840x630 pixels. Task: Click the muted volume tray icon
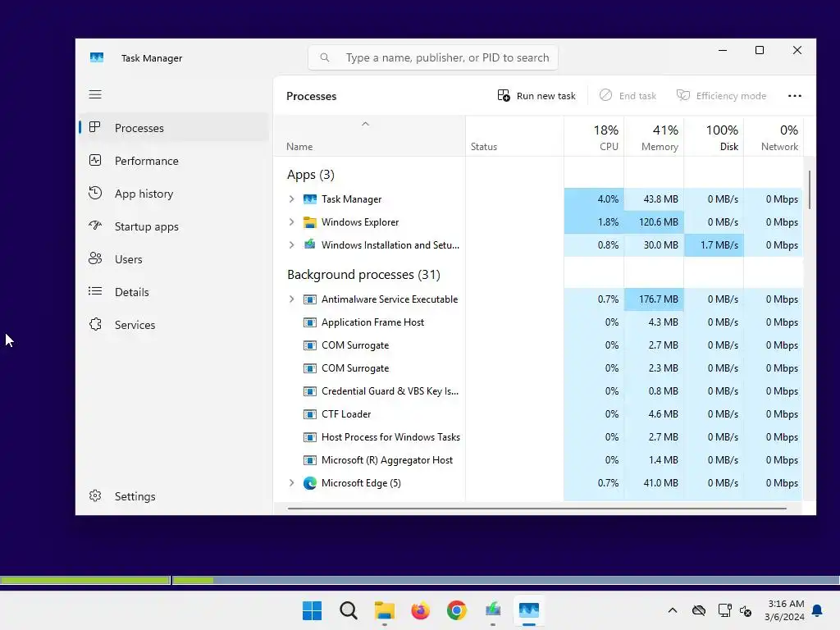746,610
